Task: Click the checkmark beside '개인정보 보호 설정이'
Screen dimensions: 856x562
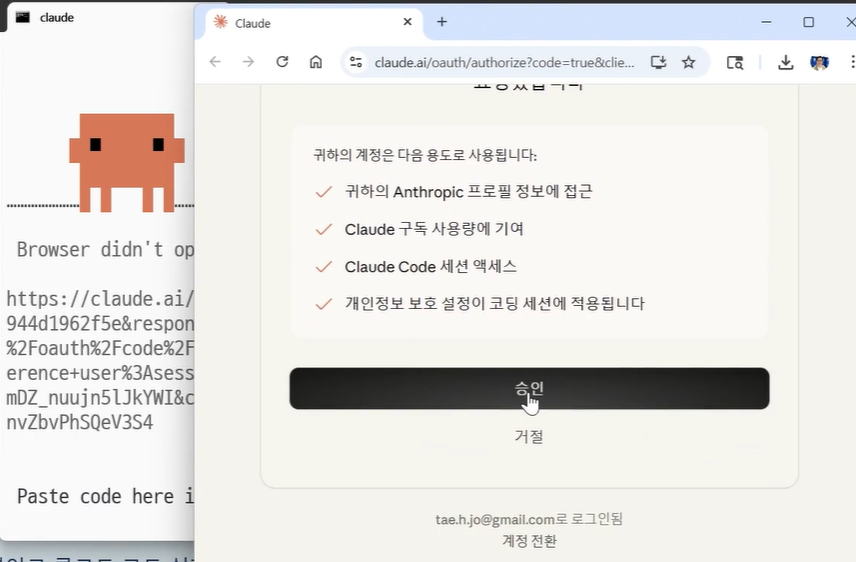Action: click(324, 304)
